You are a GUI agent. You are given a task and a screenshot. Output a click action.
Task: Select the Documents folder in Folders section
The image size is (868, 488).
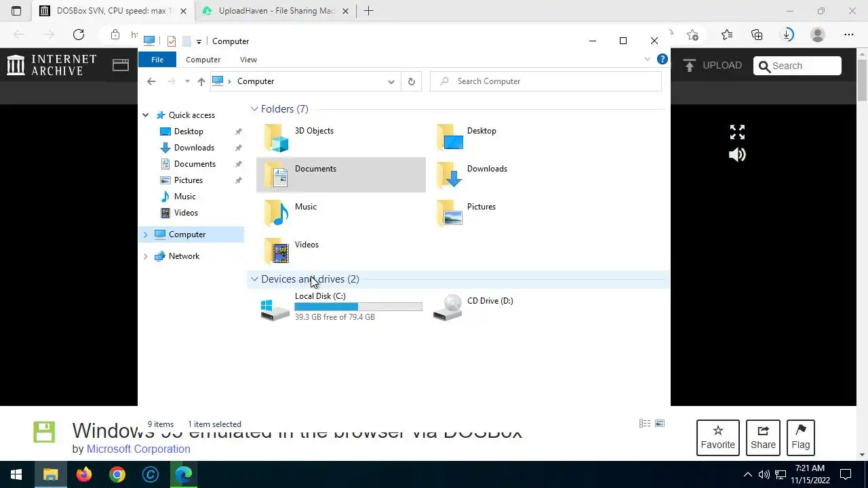341,175
